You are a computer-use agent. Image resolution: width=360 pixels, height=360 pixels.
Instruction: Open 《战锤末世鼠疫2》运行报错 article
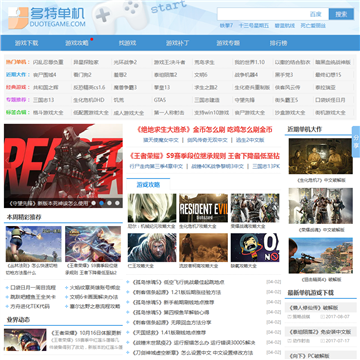pos(194,342)
